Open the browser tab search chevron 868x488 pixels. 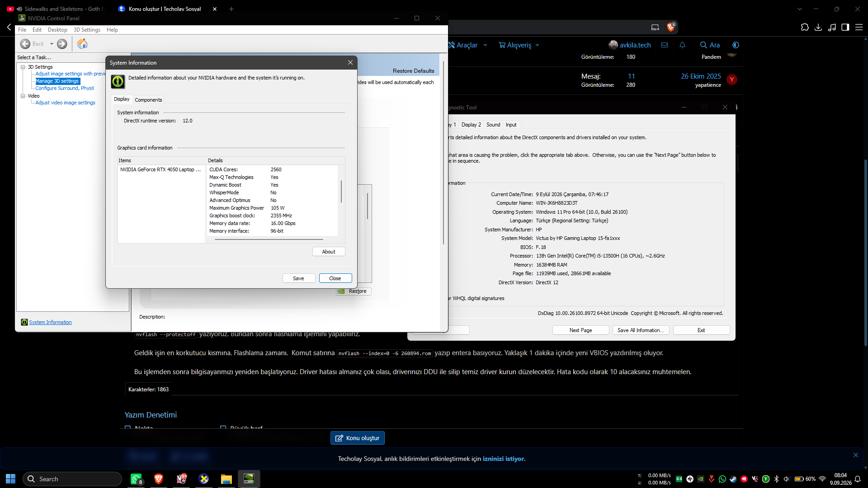800,9
